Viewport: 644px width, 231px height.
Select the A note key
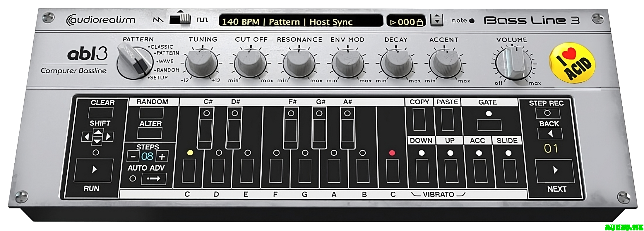(x=334, y=171)
